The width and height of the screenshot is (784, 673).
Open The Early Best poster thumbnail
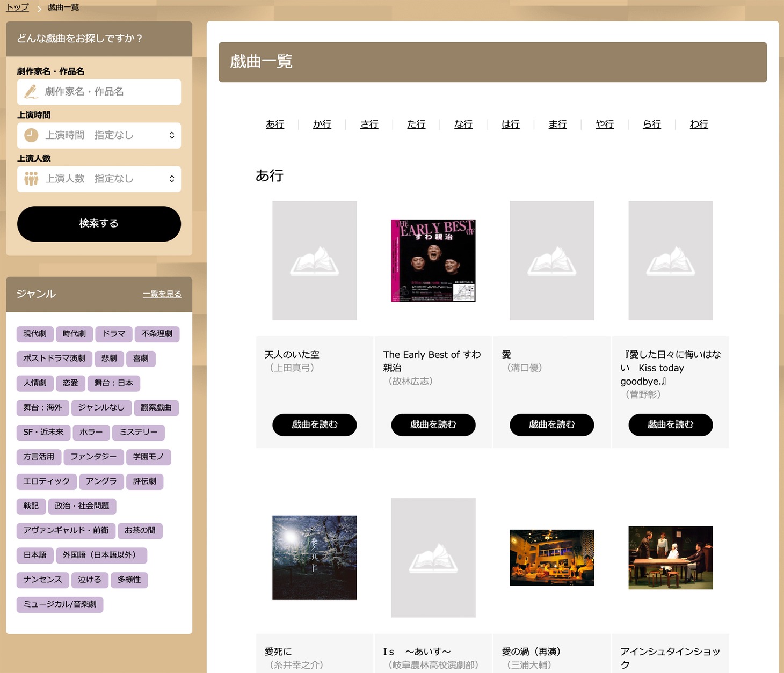pyautogui.click(x=433, y=261)
